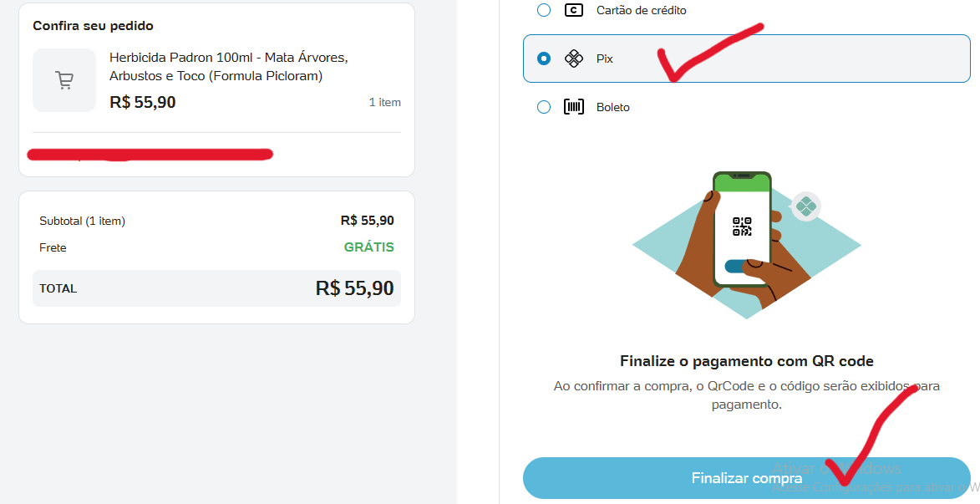Image resolution: width=980 pixels, height=504 pixels.
Task: Click the Herbicida Padron 100ml product title
Action: click(229, 67)
